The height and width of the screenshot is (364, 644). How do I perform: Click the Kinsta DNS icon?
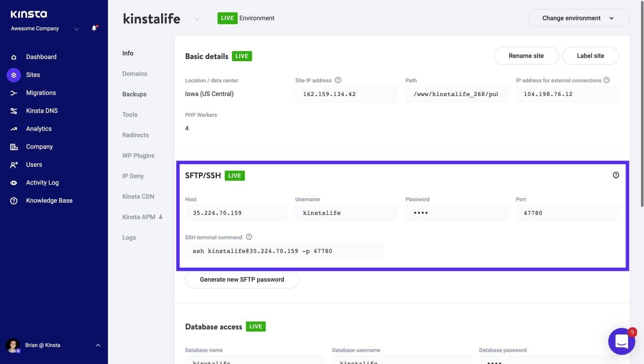click(14, 111)
